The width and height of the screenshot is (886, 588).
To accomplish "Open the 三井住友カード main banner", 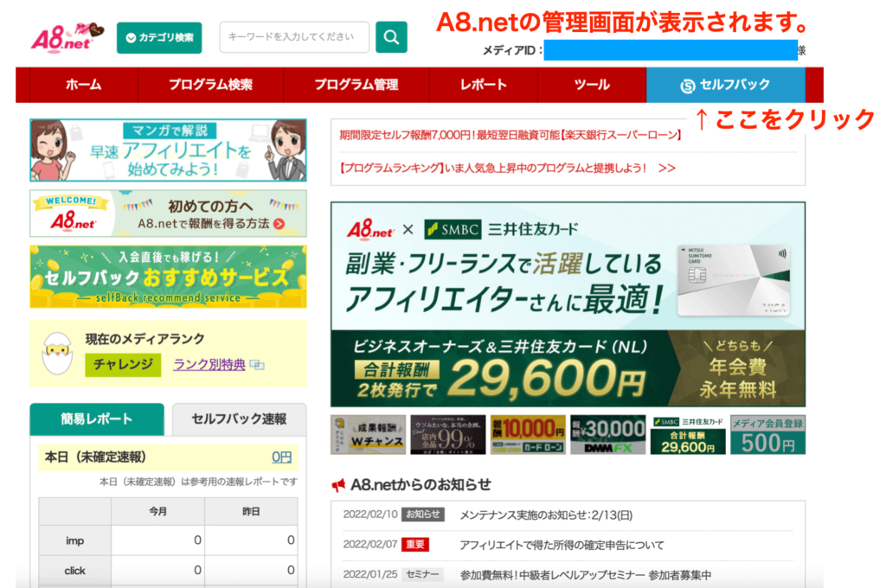I will point(568,304).
